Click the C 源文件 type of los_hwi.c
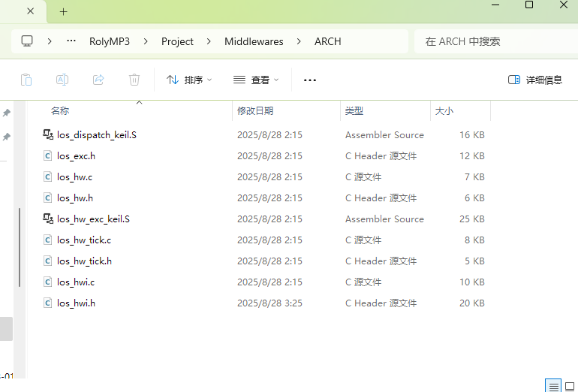The width and height of the screenshot is (578, 392). [363, 282]
